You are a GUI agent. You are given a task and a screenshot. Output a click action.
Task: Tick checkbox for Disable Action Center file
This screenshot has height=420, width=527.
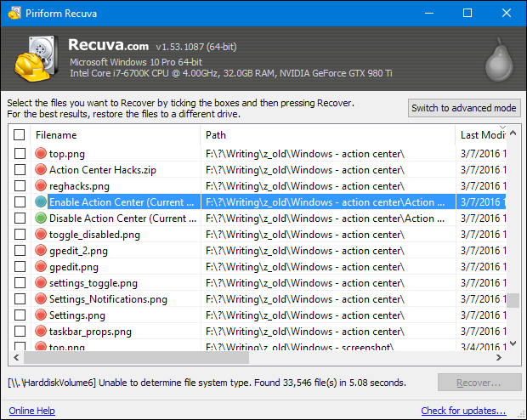[x=20, y=218]
